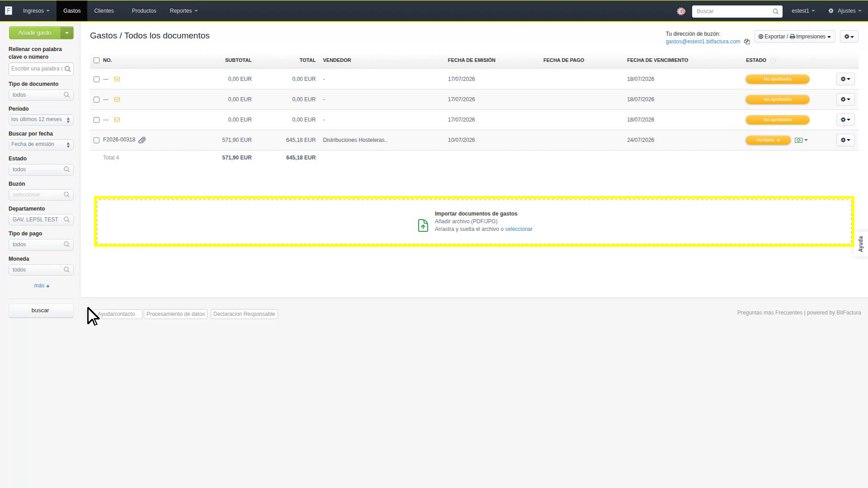The width and height of the screenshot is (868, 488).
Task: Open the gastos@estest1.bitfactura.com link
Action: pyautogui.click(x=703, y=42)
